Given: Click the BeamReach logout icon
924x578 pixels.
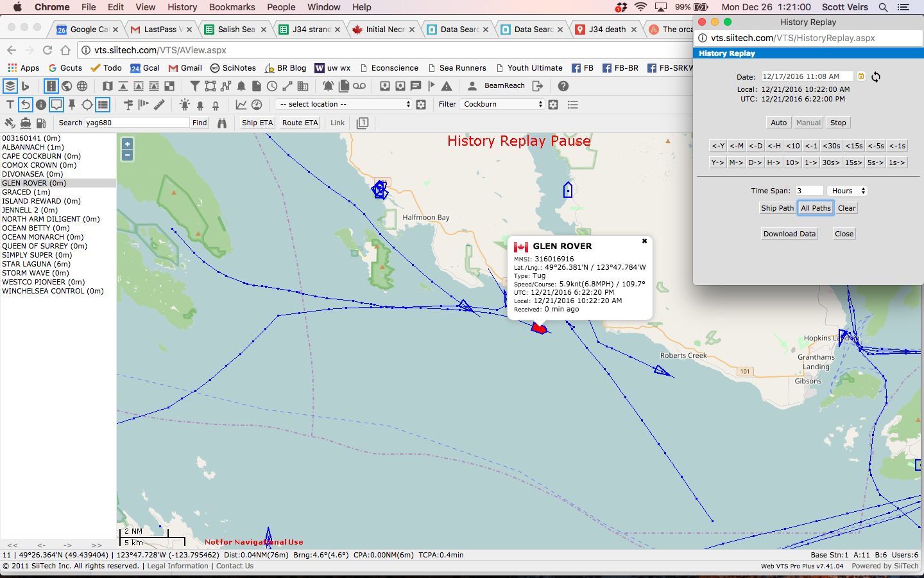Looking at the screenshot, I should 538,86.
